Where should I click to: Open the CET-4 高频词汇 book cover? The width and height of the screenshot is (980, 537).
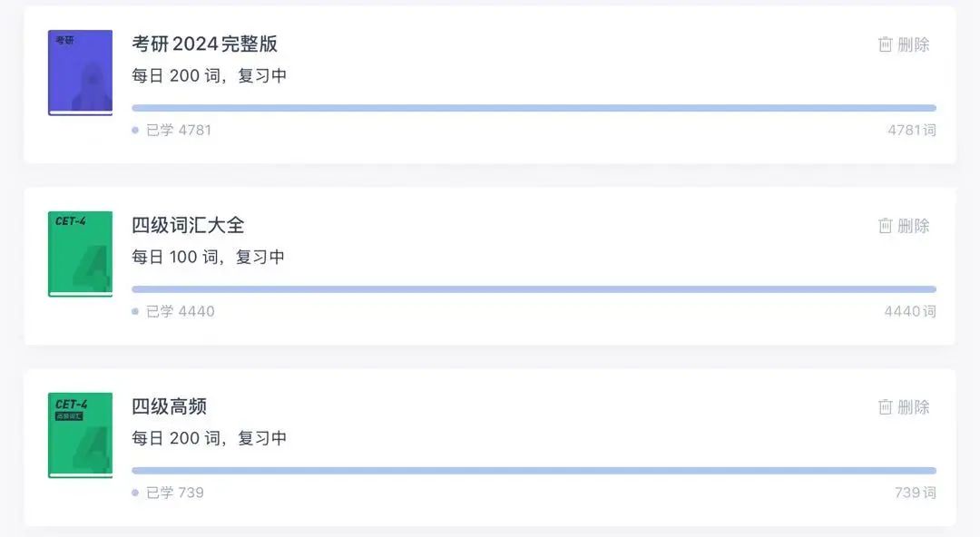[81, 435]
